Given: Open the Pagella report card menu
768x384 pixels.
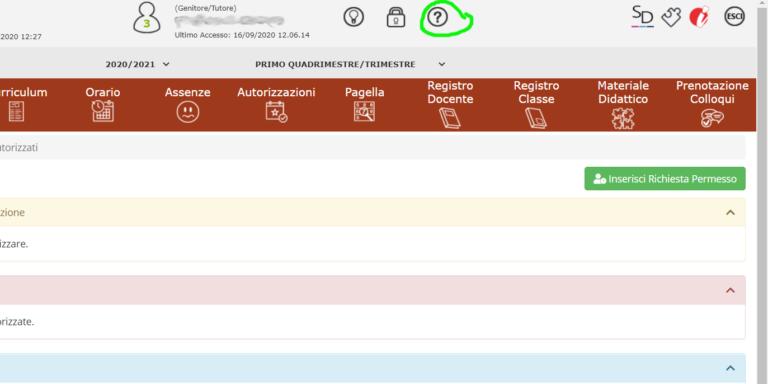Looking at the screenshot, I should (364, 104).
